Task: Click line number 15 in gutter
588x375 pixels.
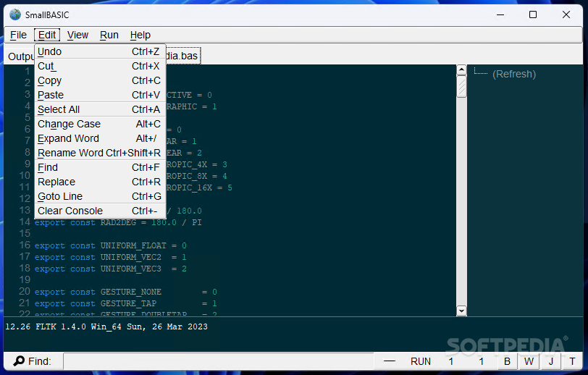Action: (25, 234)
